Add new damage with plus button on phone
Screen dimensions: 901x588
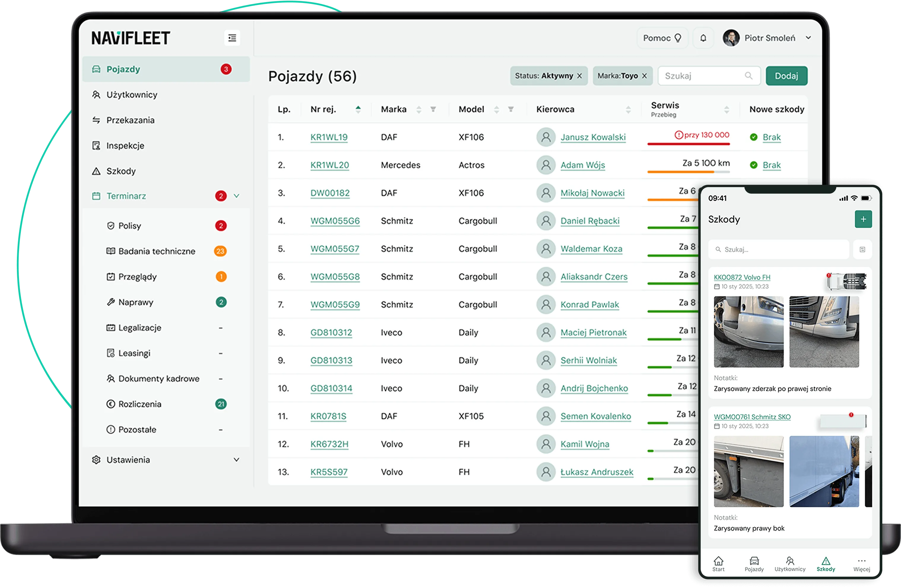point(863,219)
